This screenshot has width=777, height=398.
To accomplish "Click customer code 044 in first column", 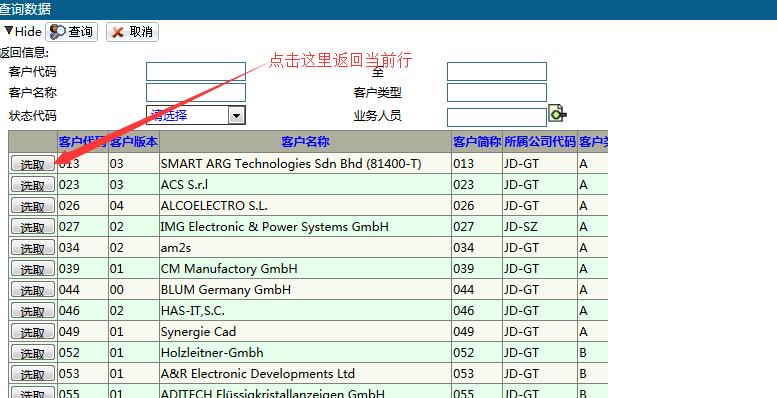I will (69, 289).
